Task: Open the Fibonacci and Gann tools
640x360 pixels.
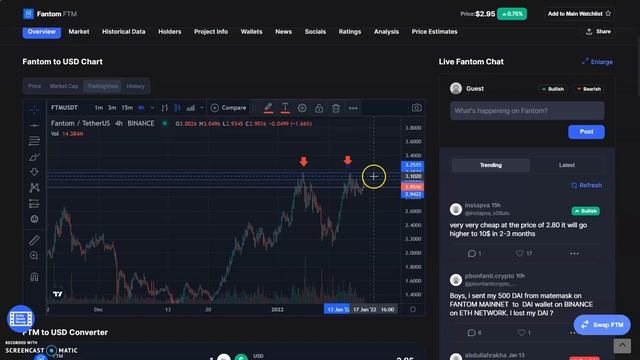Action: tap(34, 141)
